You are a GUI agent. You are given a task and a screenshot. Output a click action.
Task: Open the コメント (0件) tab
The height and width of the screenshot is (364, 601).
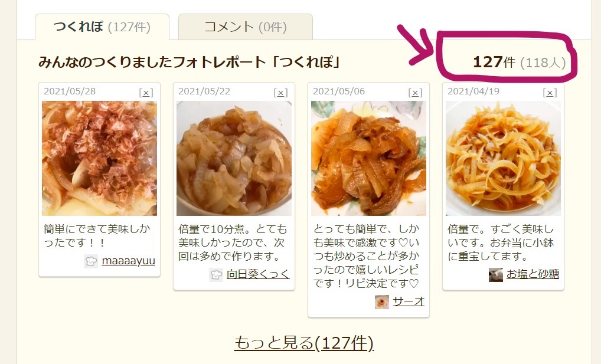[x=246, y=27]
